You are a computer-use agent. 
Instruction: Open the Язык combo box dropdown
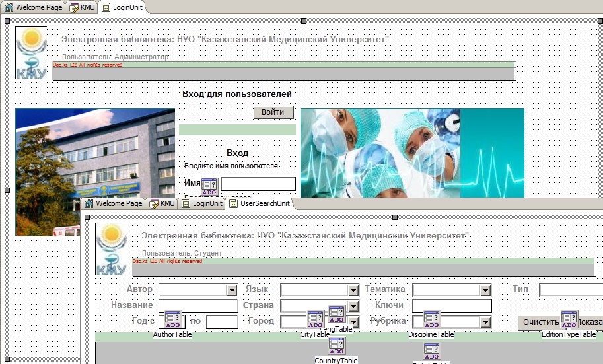pos(353,291)
